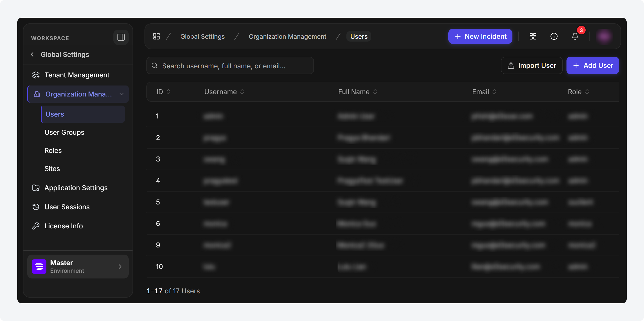The height and width of the screenshot is (321, 644).
Task: Click the License Info key icon
Action: point(36,226)
